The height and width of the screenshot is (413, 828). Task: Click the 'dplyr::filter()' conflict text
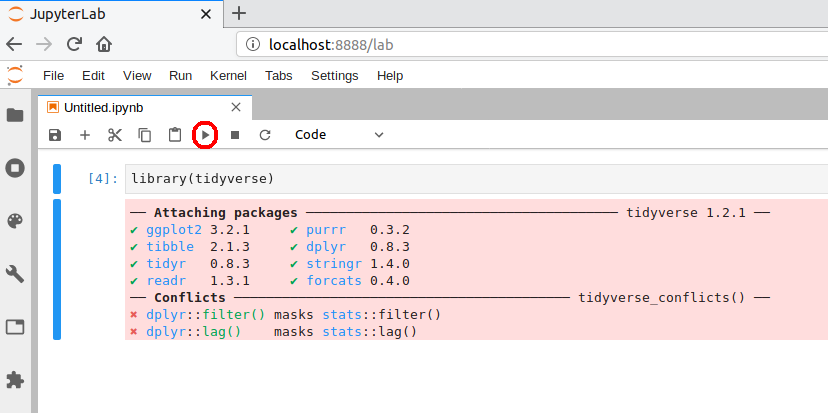(x=206, y=315)
